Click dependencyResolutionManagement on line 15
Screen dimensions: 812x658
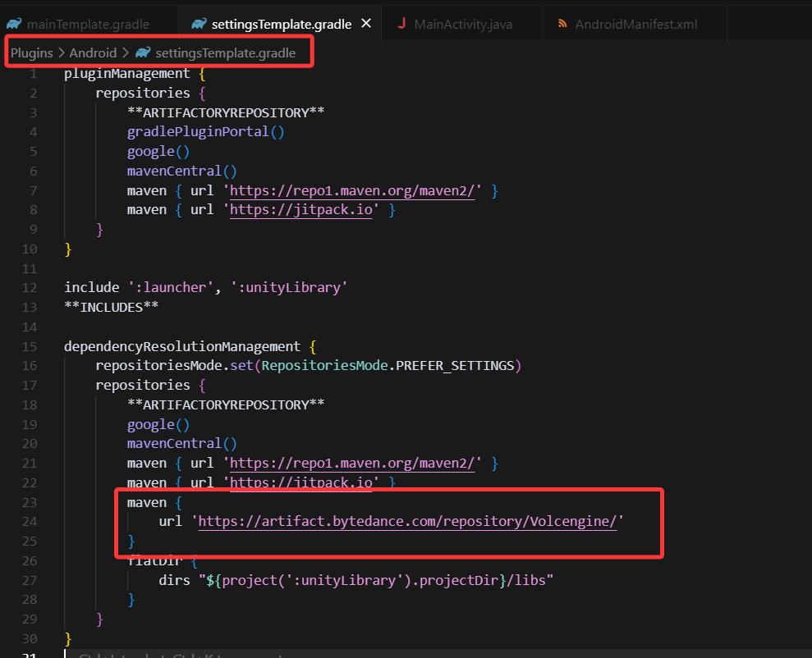[182, 346]
